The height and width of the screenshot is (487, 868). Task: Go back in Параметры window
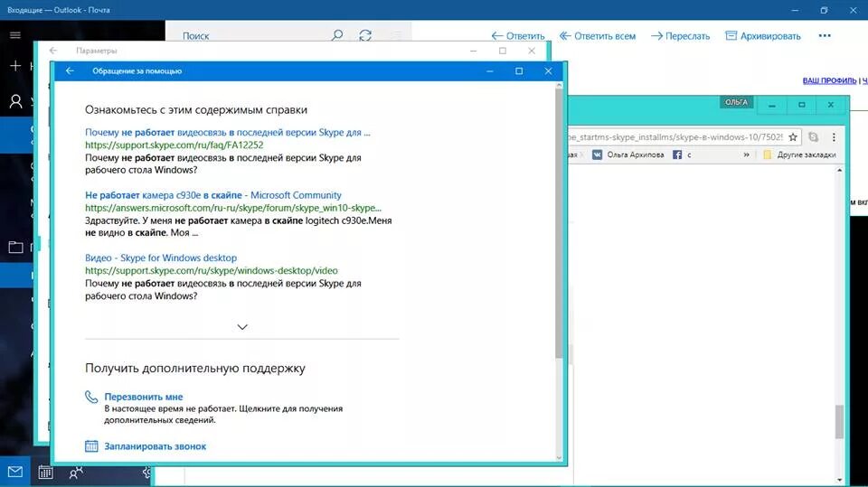[53, 51]
